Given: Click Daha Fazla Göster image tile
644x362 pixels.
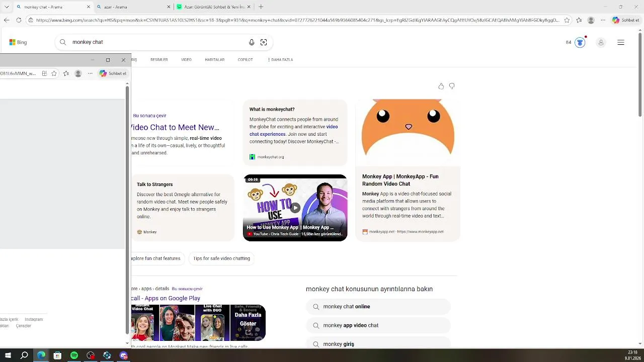Looking at the screenshot, I should (248, 322).
